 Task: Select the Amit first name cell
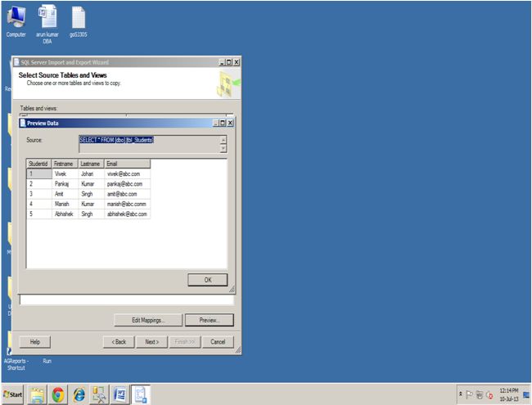click(65, 194)
